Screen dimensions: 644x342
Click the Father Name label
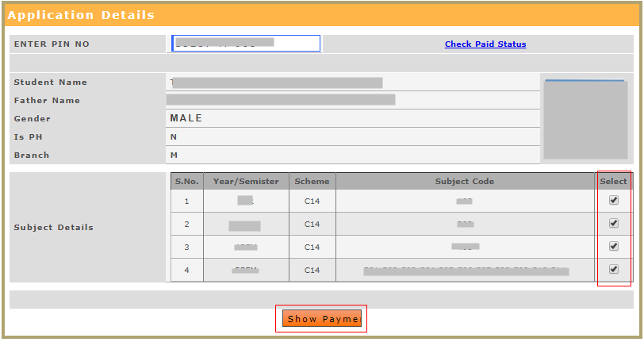[48, 101]
